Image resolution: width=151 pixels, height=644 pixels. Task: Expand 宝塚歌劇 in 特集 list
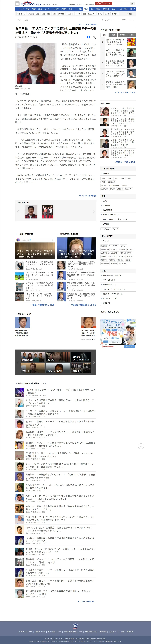pos(118,224)
